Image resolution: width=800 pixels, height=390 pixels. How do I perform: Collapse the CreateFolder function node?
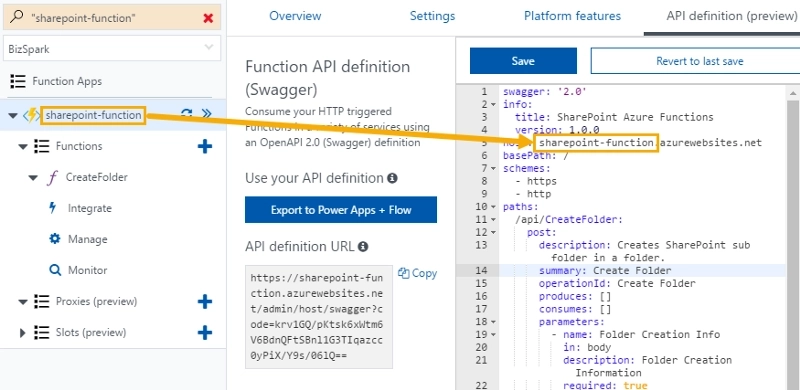33,178
